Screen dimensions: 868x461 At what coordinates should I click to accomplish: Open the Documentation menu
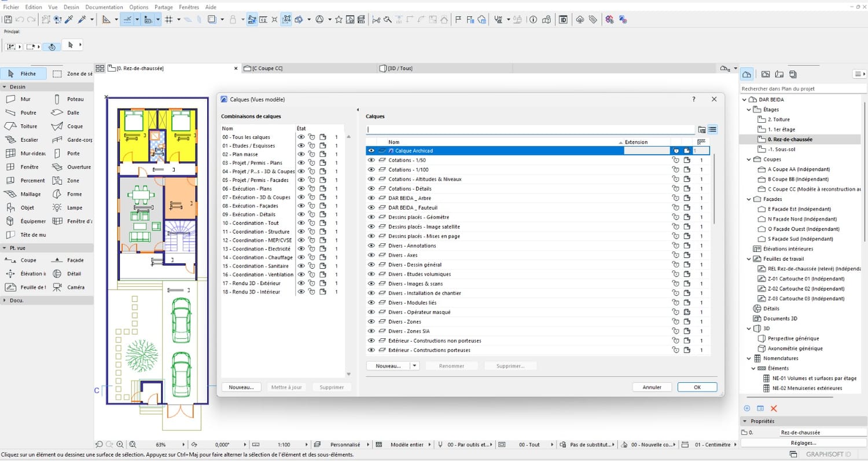(104, 8)
